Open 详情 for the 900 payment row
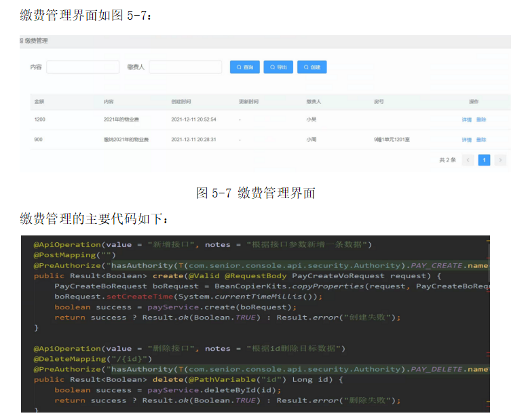This screenshot has height=420, width=528. click(466, 140)
